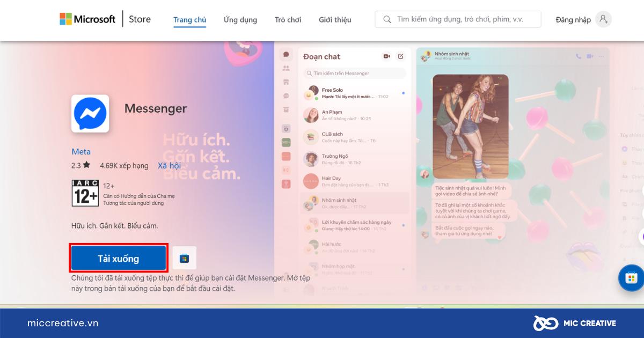Select the Hair Day chat row
This screenshot has width=644, height=338.
pos(355,181)
